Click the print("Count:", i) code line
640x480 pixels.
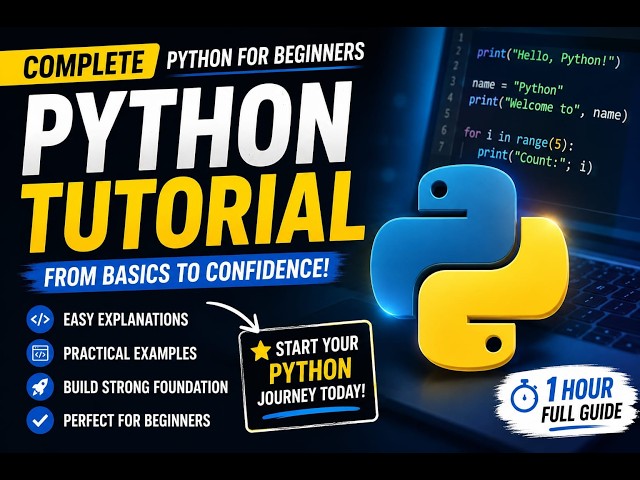535,160
